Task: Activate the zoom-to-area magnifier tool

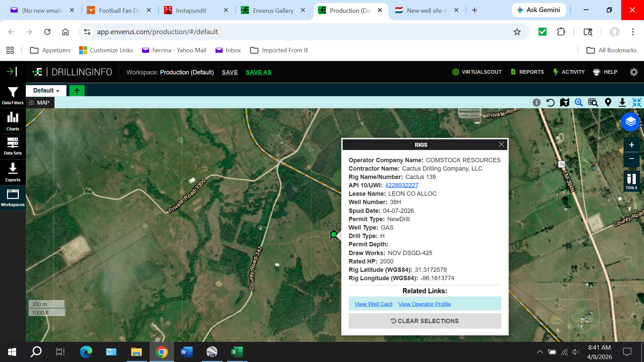Action: [579, 103]
